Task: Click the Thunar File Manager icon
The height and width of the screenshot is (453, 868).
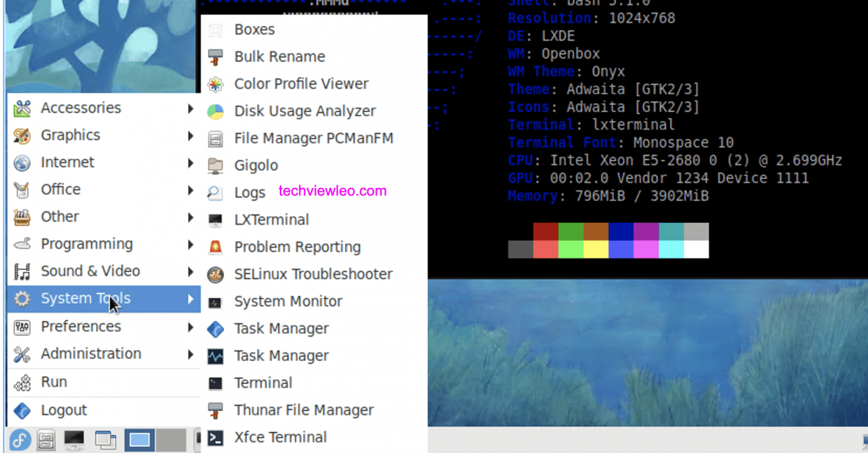Action: pyautogui.click(x=215, y=411)
